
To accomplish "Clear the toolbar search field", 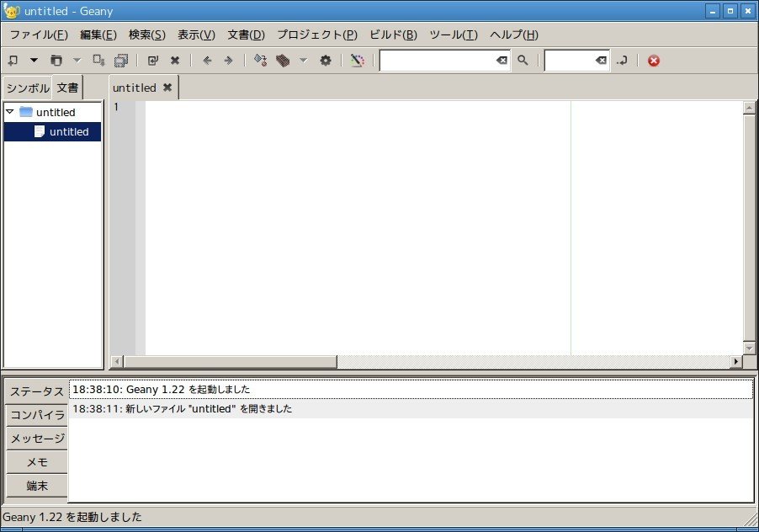I will pos(502,61).
